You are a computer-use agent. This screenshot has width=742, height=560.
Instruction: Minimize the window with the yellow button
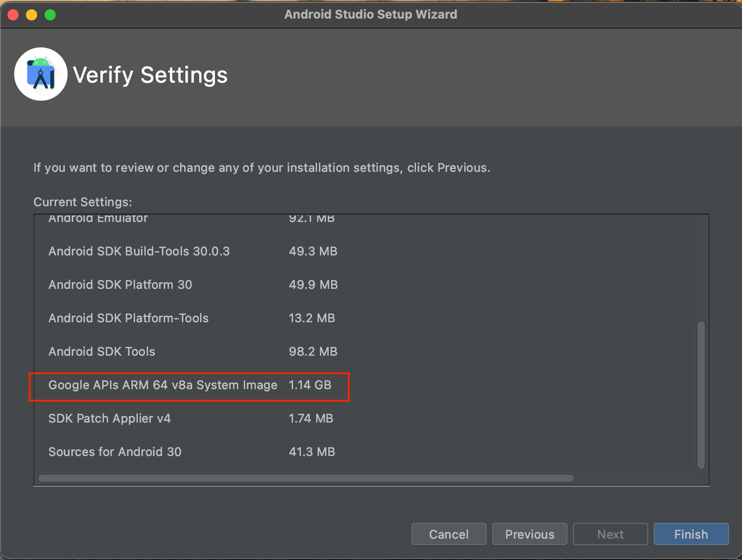(32, 15)
